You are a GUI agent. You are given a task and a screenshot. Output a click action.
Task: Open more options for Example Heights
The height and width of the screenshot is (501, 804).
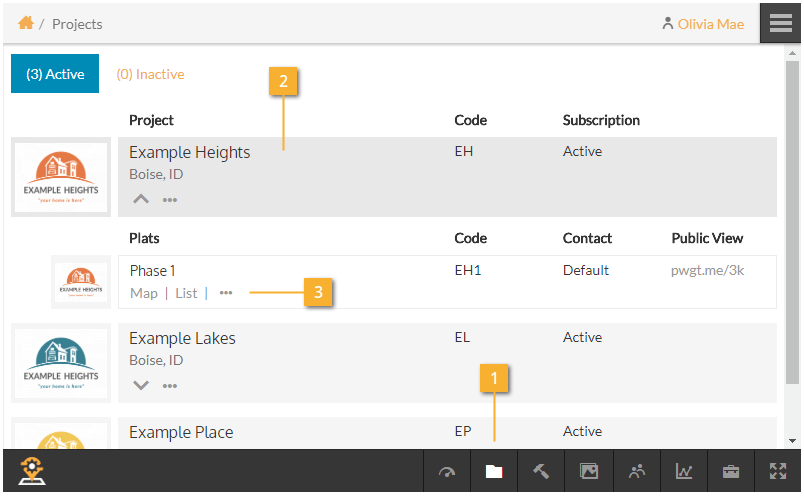[x=170, y=200]
